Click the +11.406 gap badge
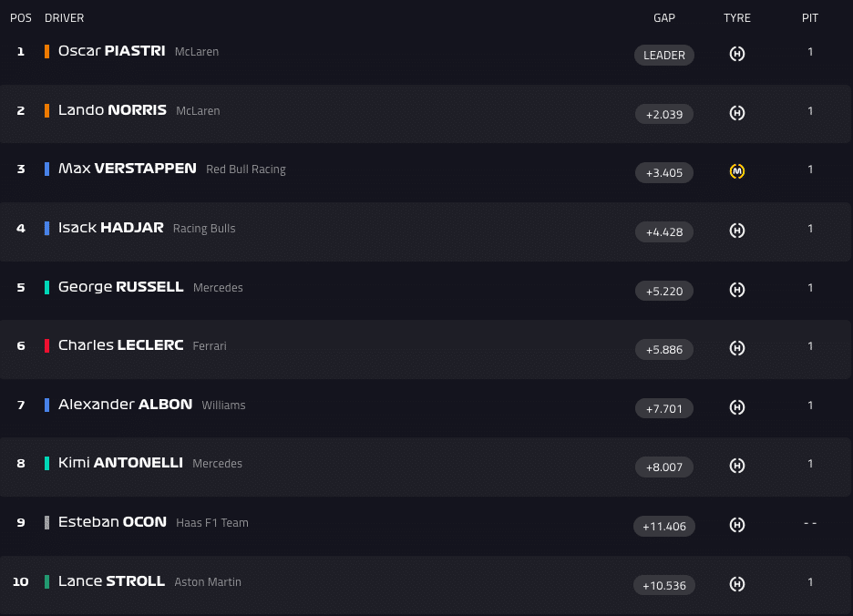853x616 pixels. tap(664, 526)
